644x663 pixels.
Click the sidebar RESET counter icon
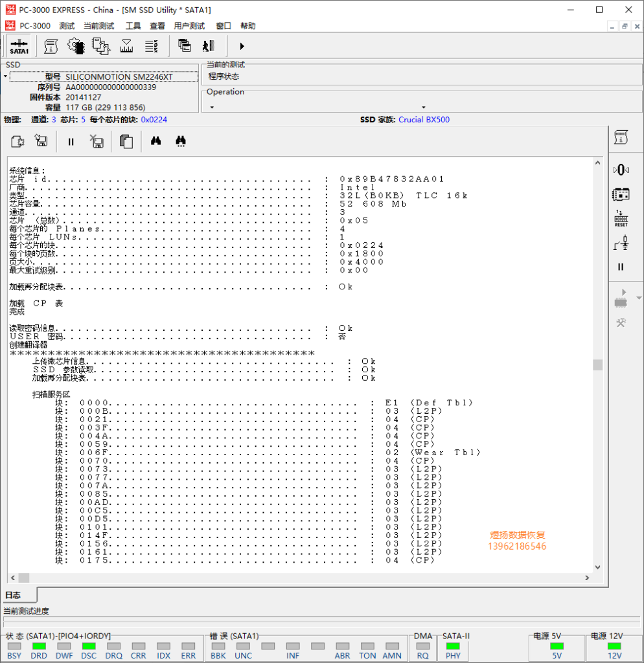[x=621, y=219]
